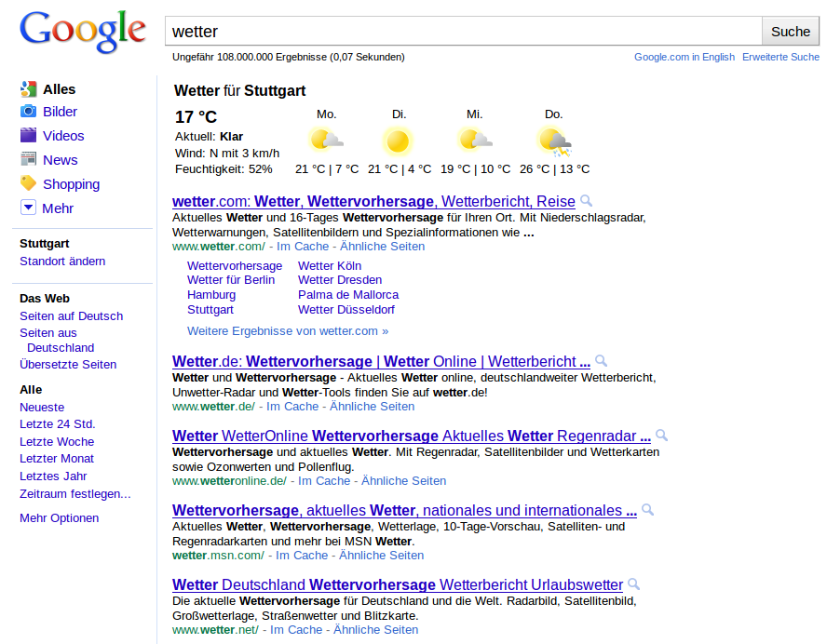Image resolution: width=827 pixels, height=644 pixels.
Task: Open Google.com in English link
Action: coord(685,57)
